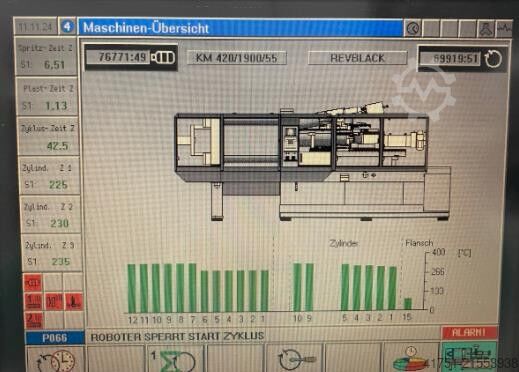
Task: Open the trend-curve icon at top right
Action: pos(504,29)
